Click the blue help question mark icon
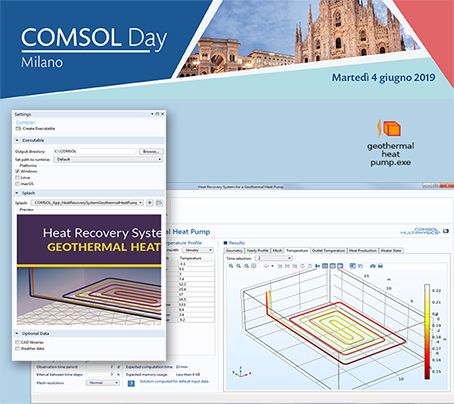The width and height of the screenshot is (454, 404). click(x=131, y=383)
